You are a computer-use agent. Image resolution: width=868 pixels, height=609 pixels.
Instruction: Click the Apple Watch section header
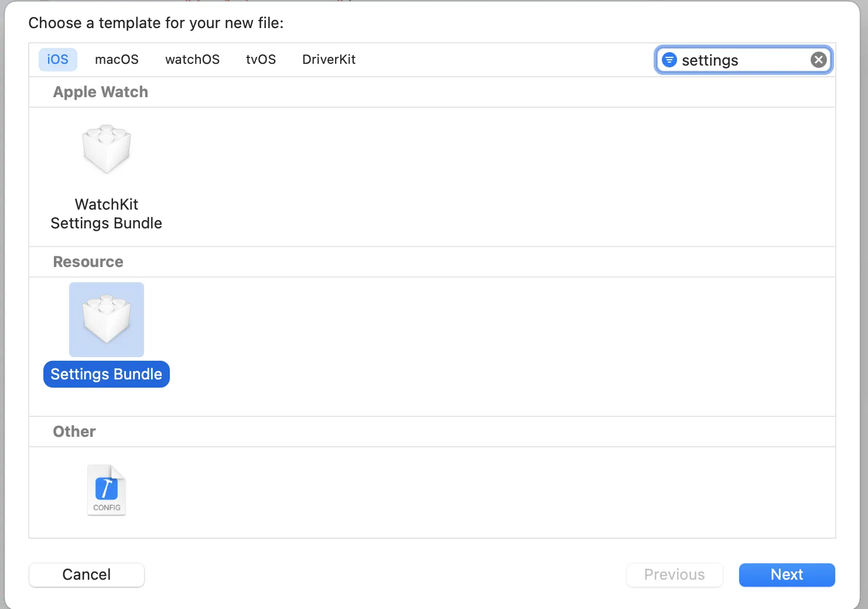pos(101,92)
